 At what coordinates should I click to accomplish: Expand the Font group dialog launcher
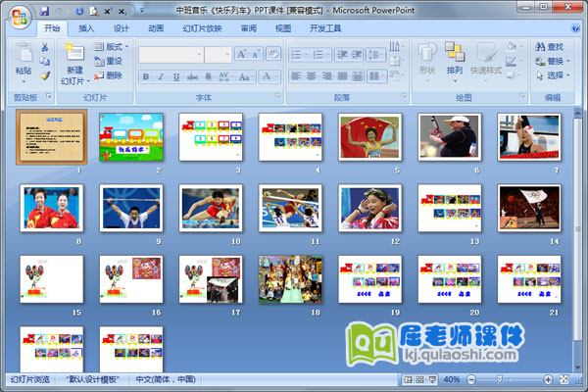(x=278, y=97)
